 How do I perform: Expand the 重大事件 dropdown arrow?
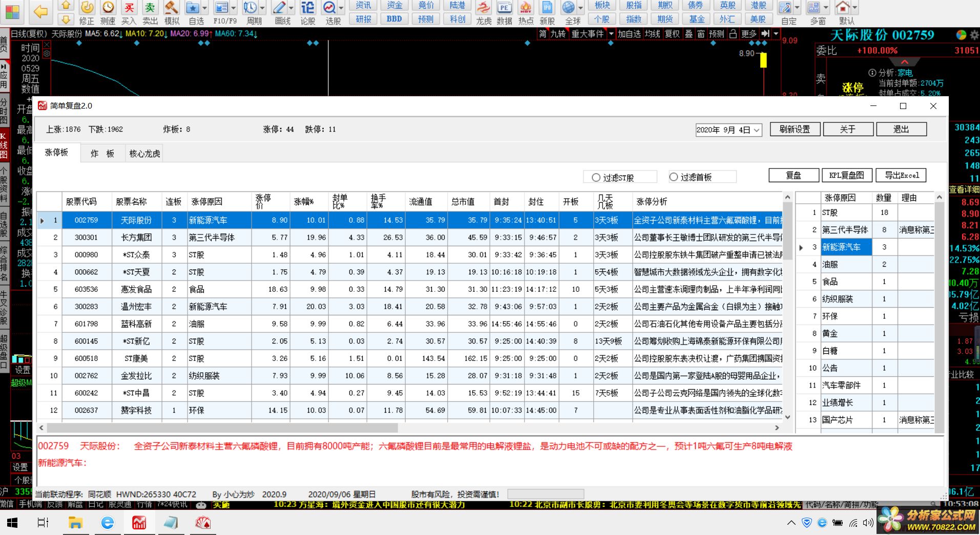click(611, 34)
